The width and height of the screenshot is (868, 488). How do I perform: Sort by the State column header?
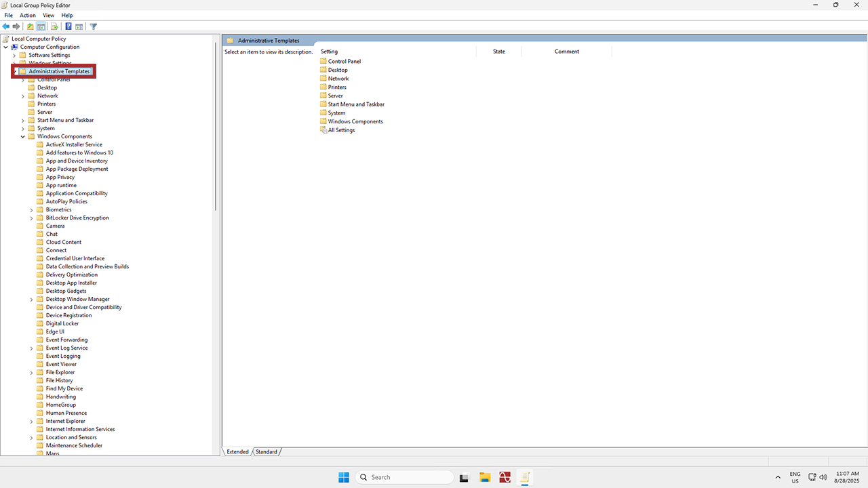[499, 52]
